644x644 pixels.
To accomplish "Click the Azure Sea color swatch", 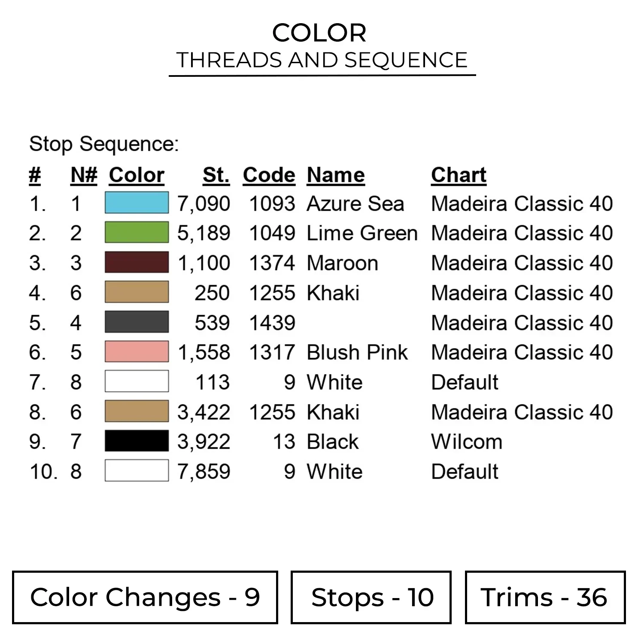I will click(x=137, y=203).
